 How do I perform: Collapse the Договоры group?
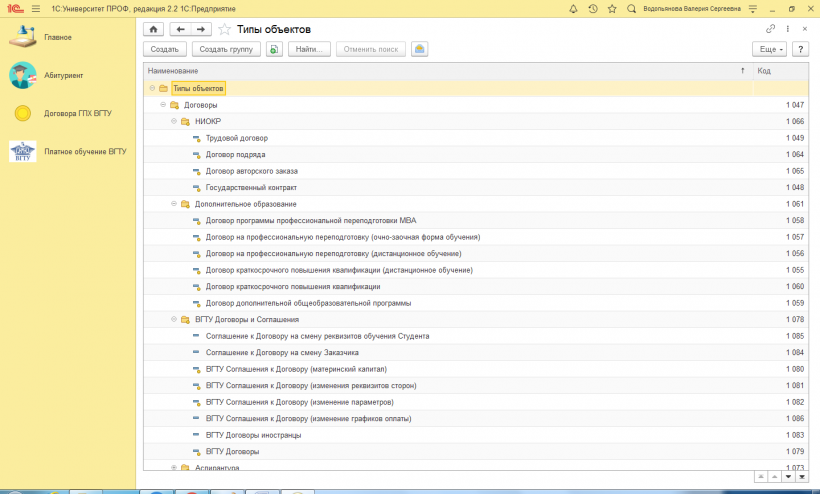(163, 105)
